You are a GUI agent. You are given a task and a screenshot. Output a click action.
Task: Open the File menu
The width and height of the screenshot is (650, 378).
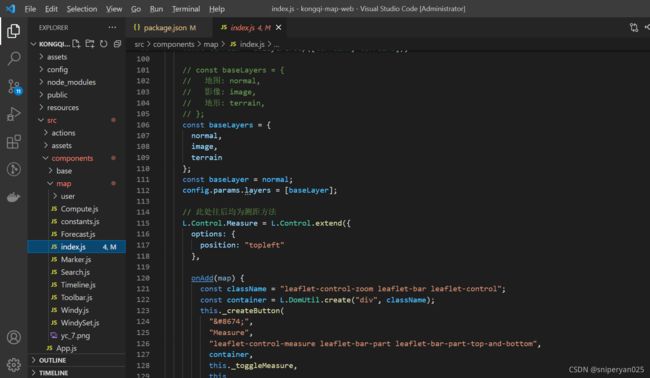[30, 9]
